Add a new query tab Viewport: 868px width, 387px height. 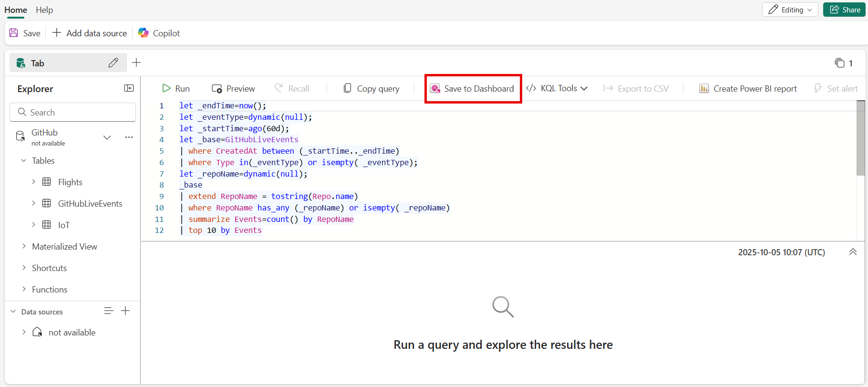136,63
